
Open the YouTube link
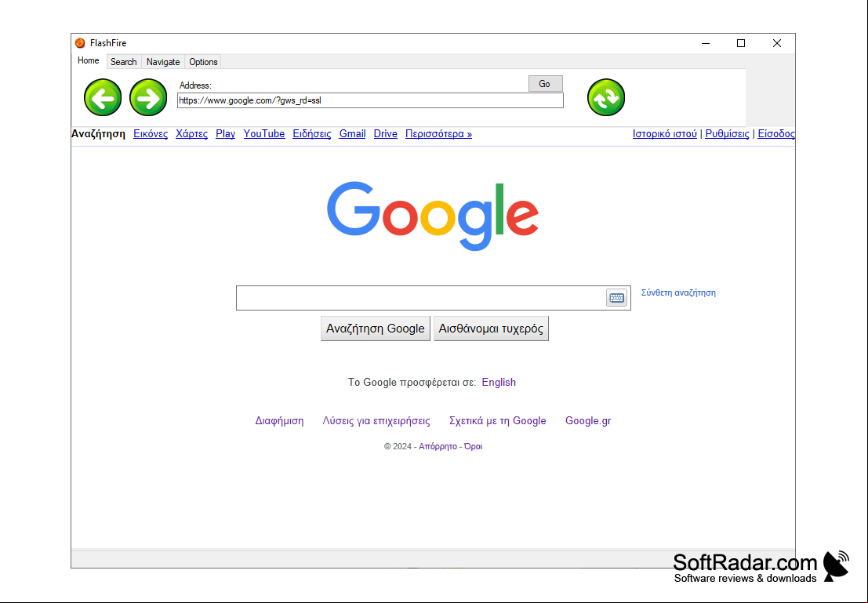point(264,134)
